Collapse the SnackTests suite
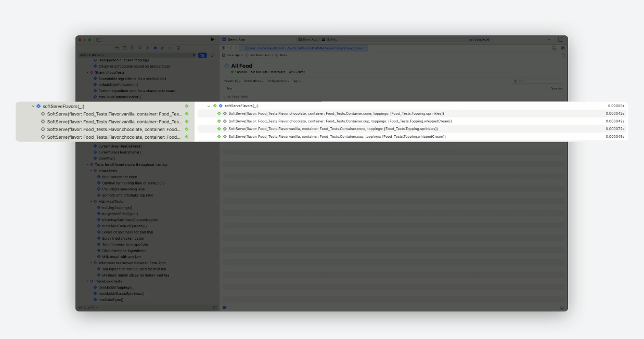This screenshot has width=644, height=339. coord(91,171)
